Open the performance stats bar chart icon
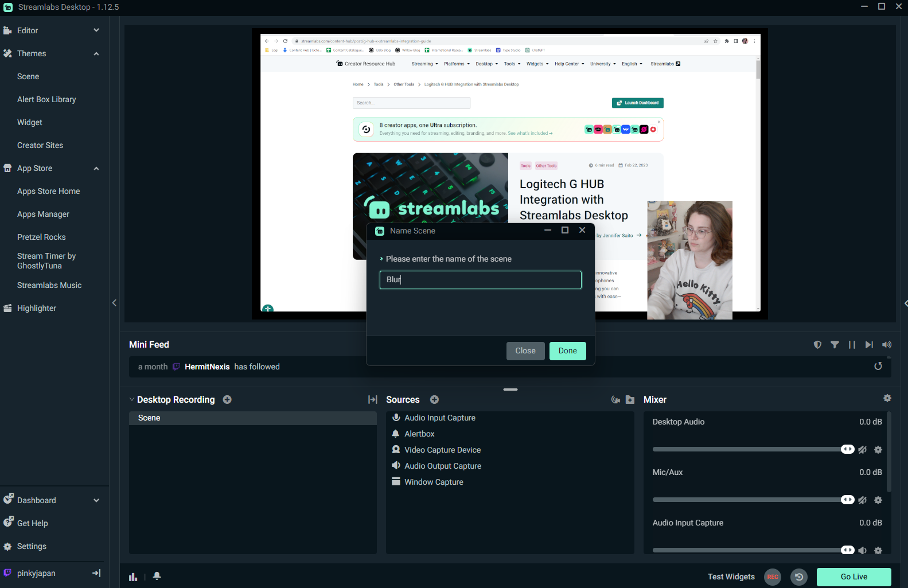Image resolution: width=908 pixels, height=588 pixels. pos(133,577)
